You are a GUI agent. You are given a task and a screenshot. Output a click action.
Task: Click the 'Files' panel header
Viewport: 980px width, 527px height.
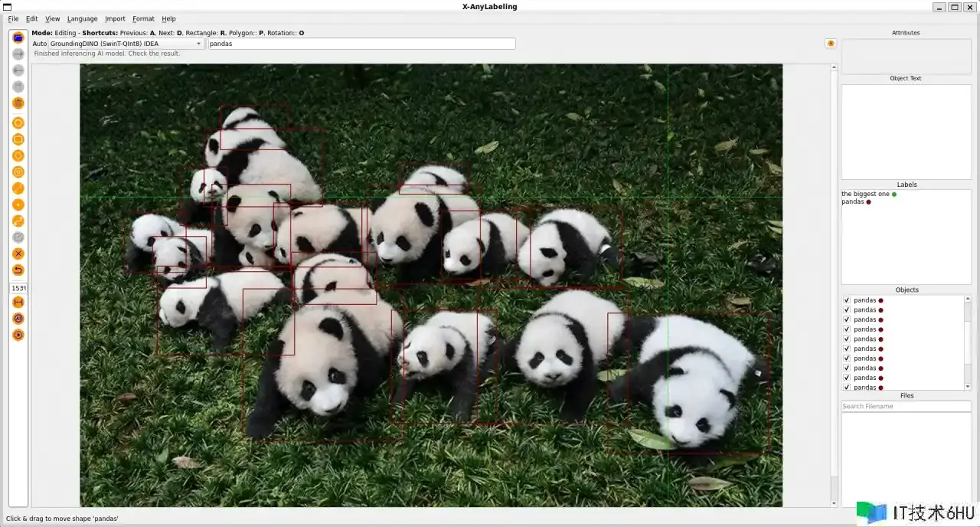tap(906, 395)
